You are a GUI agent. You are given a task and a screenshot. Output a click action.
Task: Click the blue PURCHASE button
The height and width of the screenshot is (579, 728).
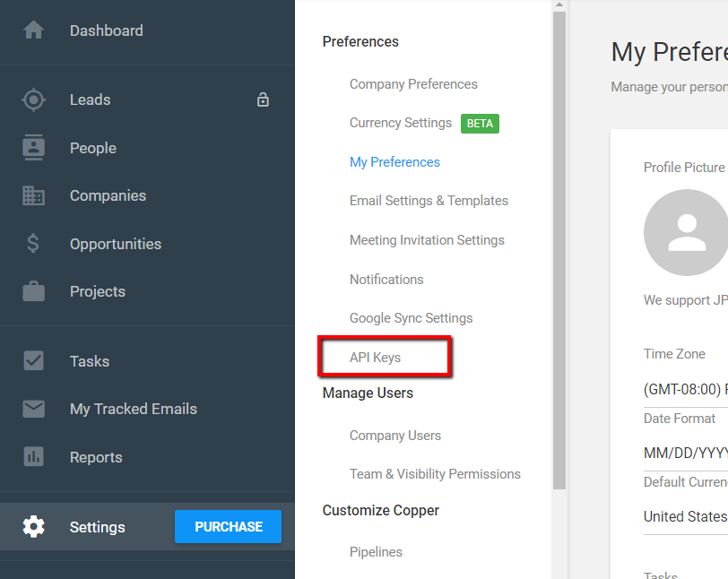point(228,526)
